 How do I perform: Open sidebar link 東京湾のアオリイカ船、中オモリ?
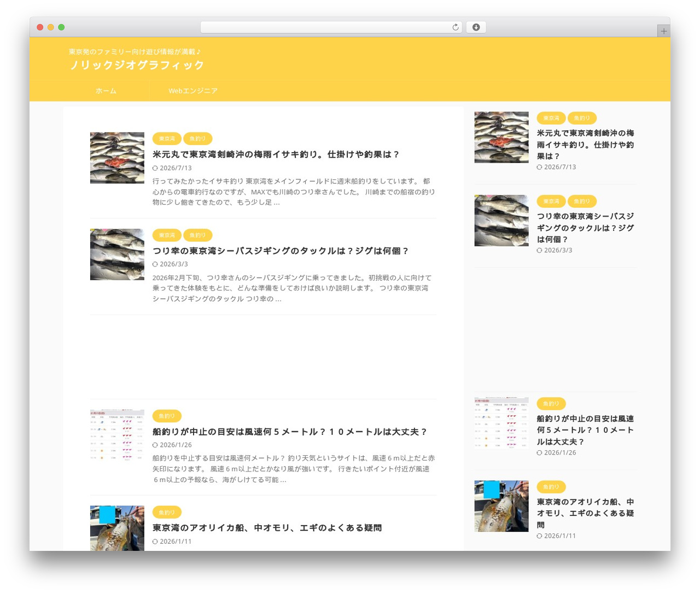click(x=586, y=514)
